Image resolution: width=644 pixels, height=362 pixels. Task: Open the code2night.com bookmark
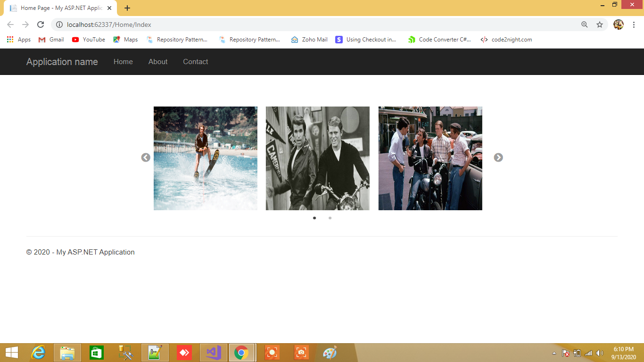coord(506,40)
